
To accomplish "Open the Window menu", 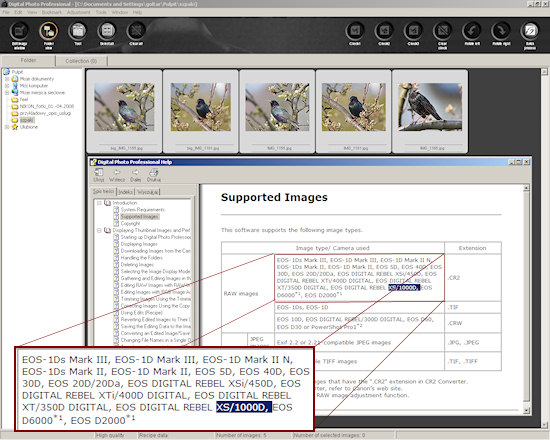I will pos(120,12).
